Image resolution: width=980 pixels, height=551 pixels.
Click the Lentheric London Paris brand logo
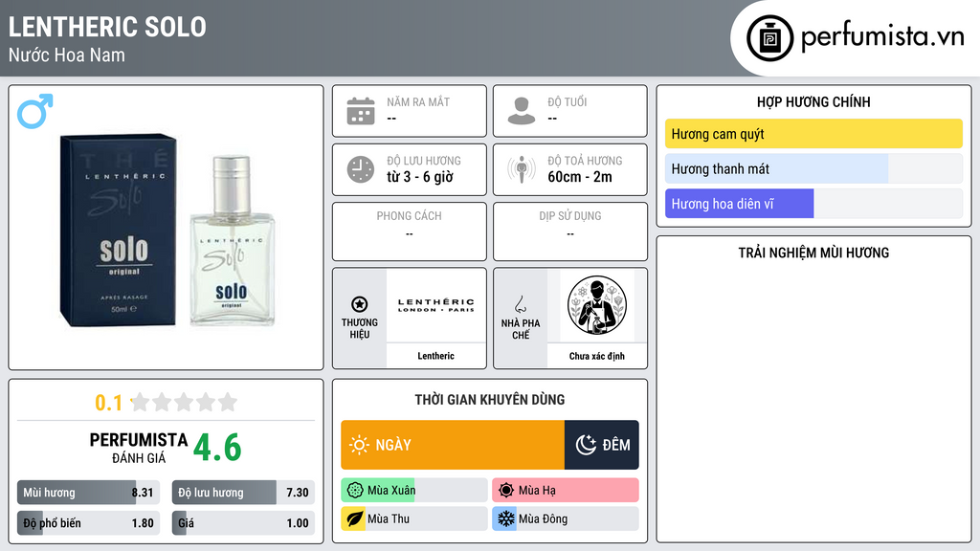(x=436, y=305)
